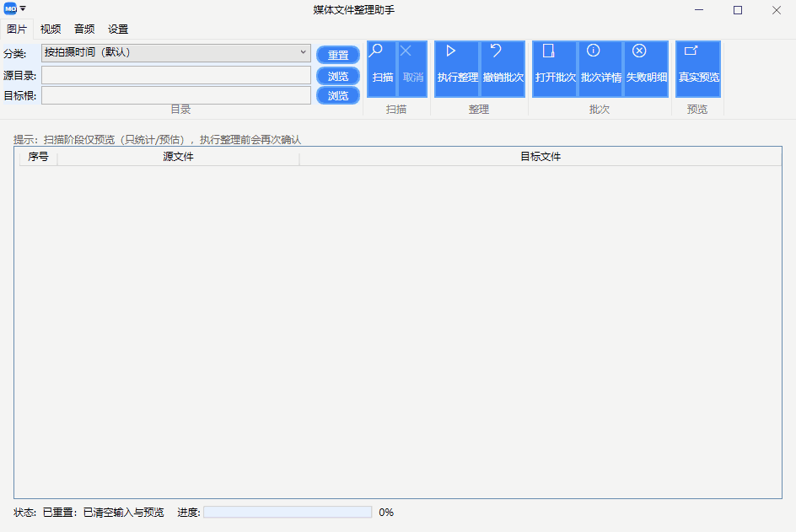This screenshot has height=532, width=796.
Task: Click 浏览 next to 目标根
Action: click(338, 95)
